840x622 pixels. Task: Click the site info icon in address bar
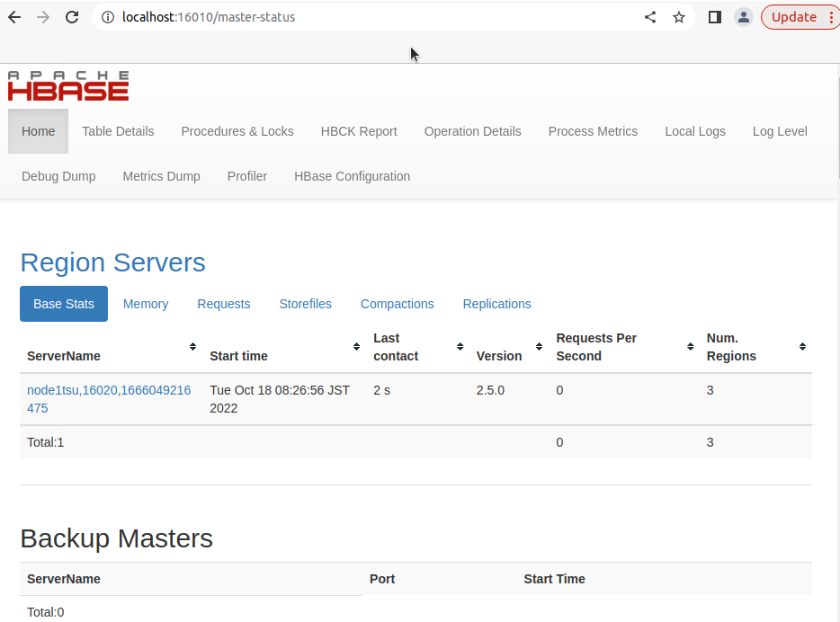pos(107,17)
